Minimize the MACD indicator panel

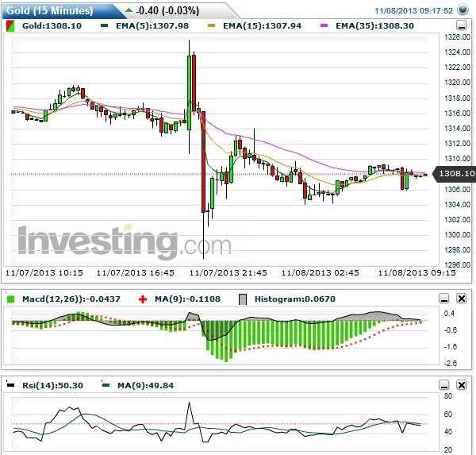pyautogui.click(x=444, y=299)
